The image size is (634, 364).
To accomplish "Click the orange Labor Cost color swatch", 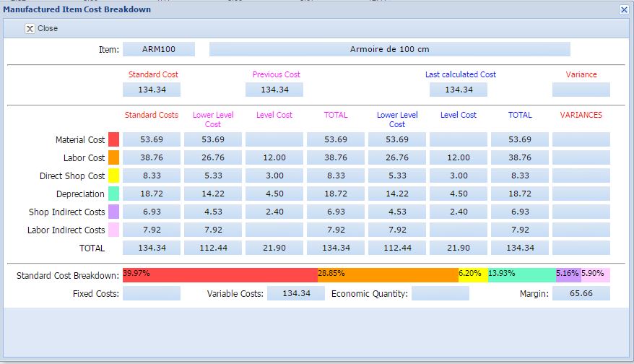I will (113, 157).
